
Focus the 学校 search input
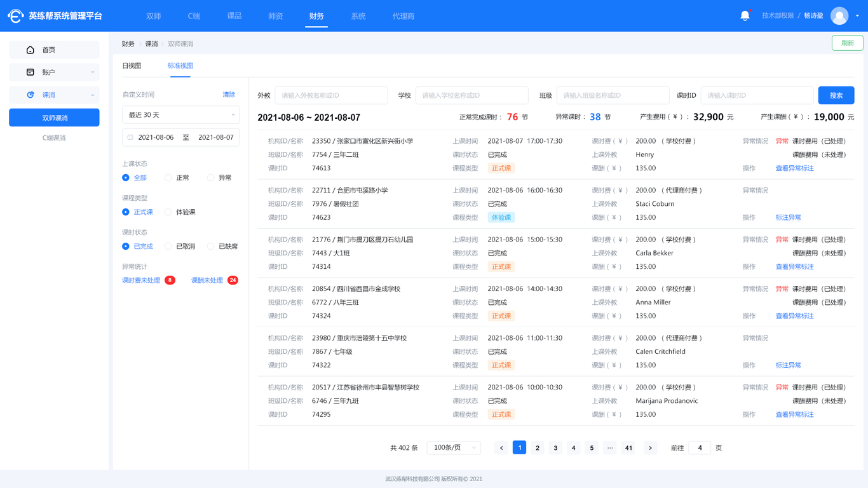tap(471, 95)
